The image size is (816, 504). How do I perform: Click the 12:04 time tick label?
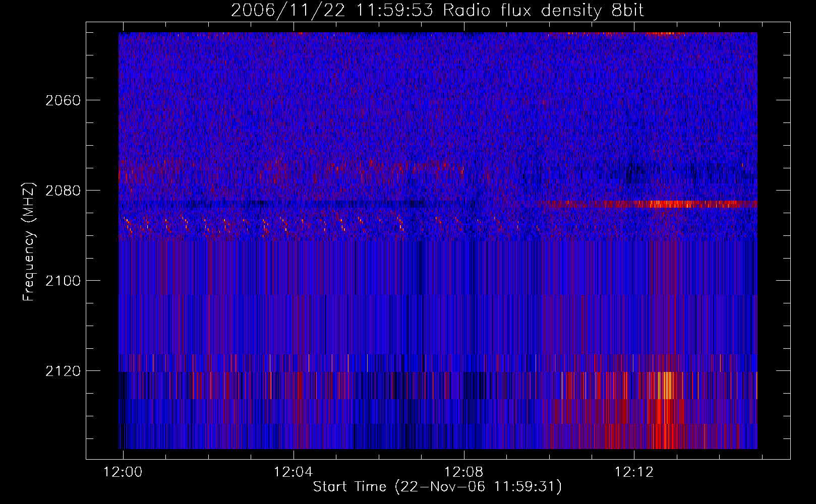[294, 472]
